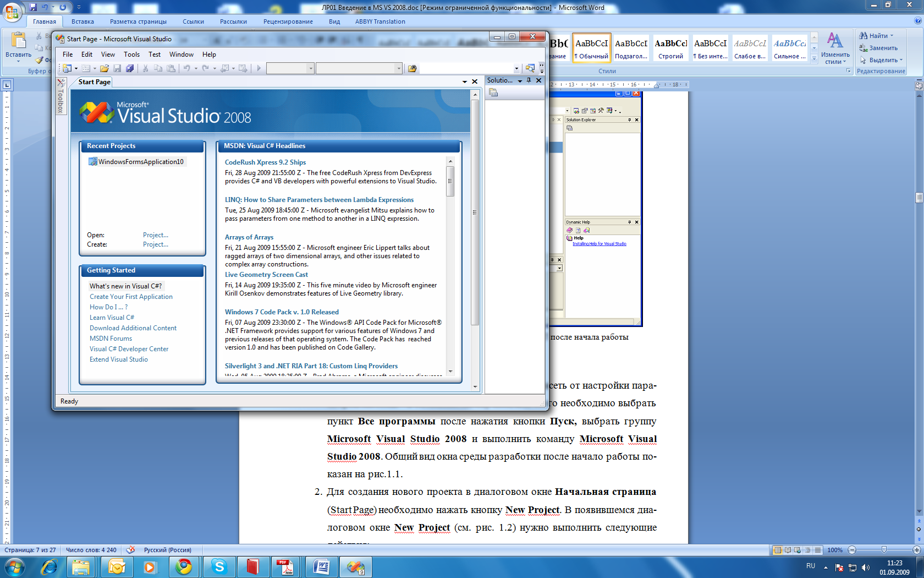Expand Undo history dropdown arrow
Image resolution: width=924 pixels, height=578 pixels.
[x=196, y=69]
